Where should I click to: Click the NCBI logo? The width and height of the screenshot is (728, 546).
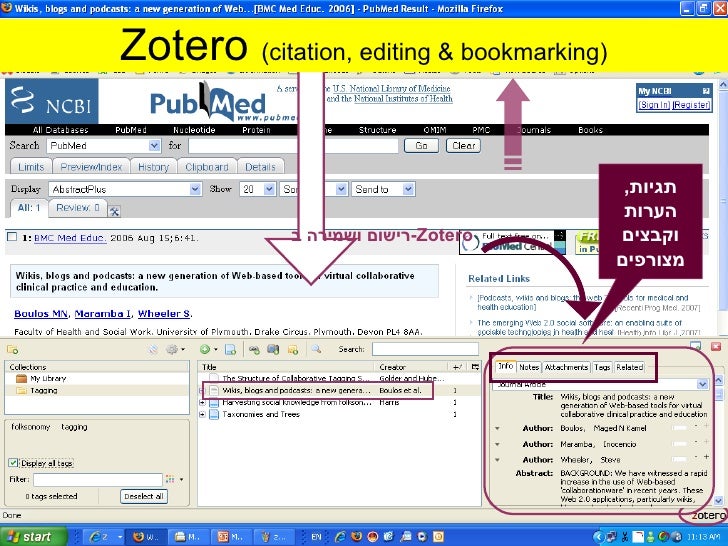[x=52, y=101]
